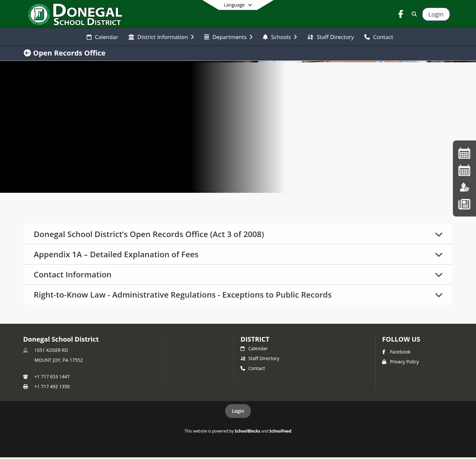
Task: Open the Language dropdown
Action: (238, 5)
